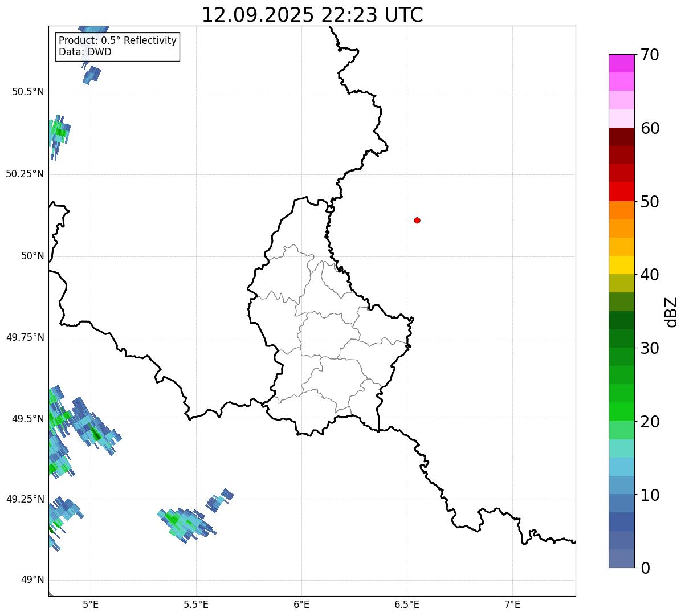Click the Product 0.5° Reflectivity info box

click(117, 47)
